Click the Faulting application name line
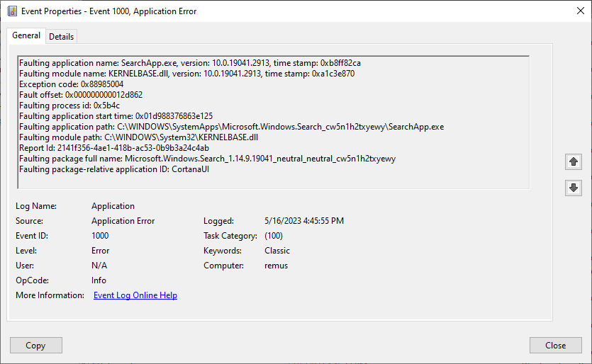Viewport: 592px width, 364px height. pos(190,63)
